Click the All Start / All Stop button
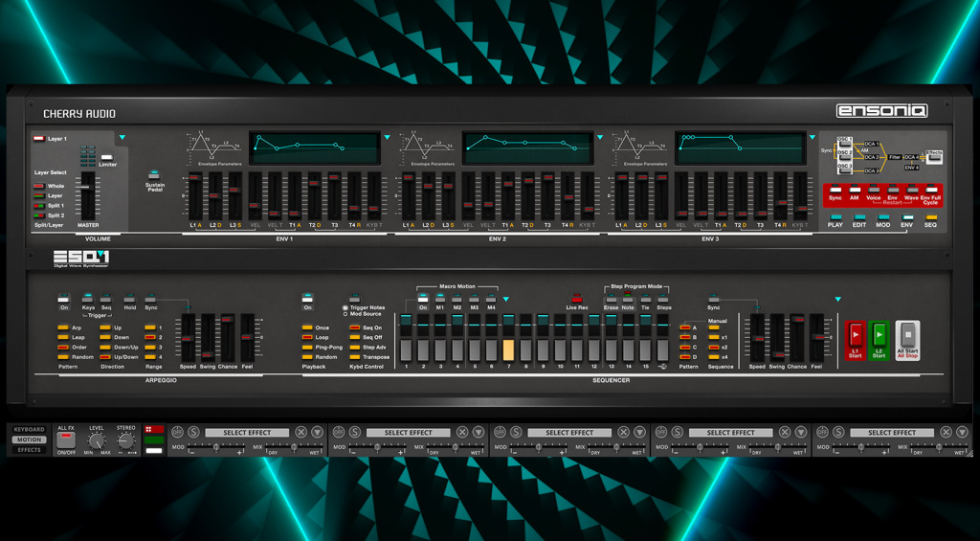 (907, 335)
